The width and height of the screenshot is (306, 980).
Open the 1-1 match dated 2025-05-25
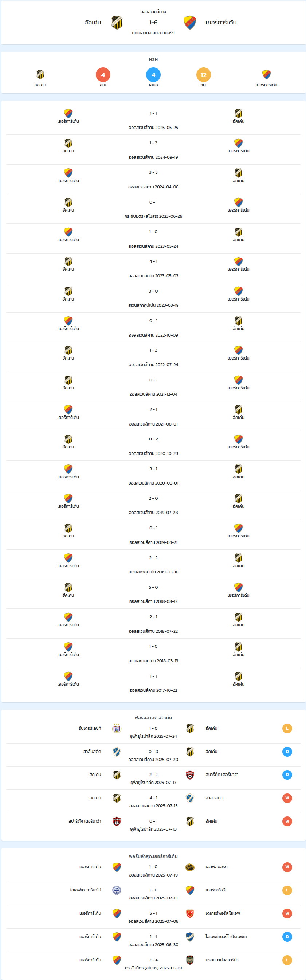pyautogui.click(x=153, y=120)
